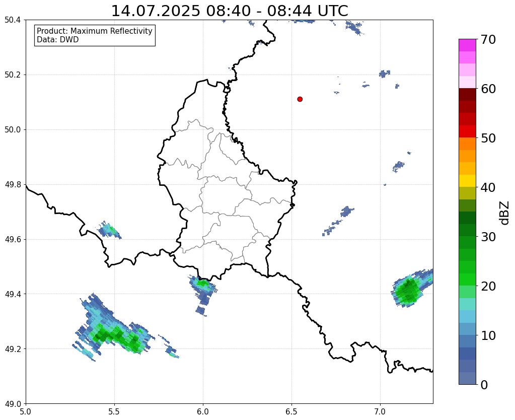Click the latitude axis label 49.6
The image size is (515, 420).
[13, 240]
